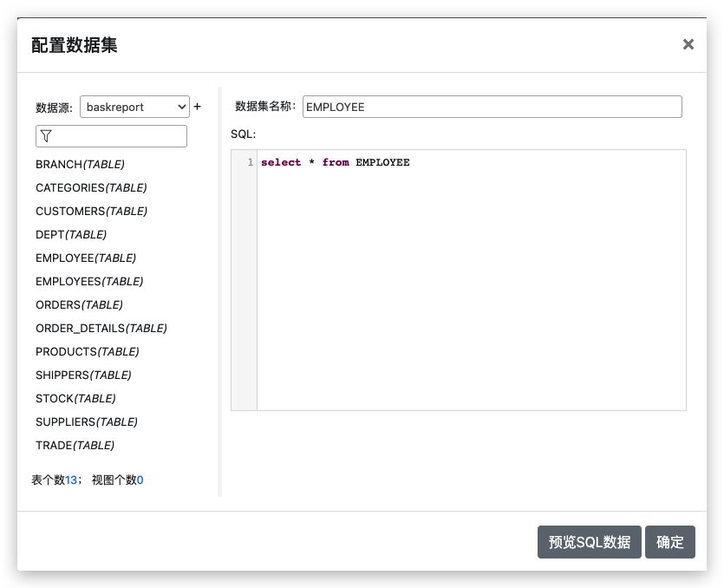Select PRODUCTS(TABLE) from the table list
This screenshot has width=724, height=588.
[88, 351]
